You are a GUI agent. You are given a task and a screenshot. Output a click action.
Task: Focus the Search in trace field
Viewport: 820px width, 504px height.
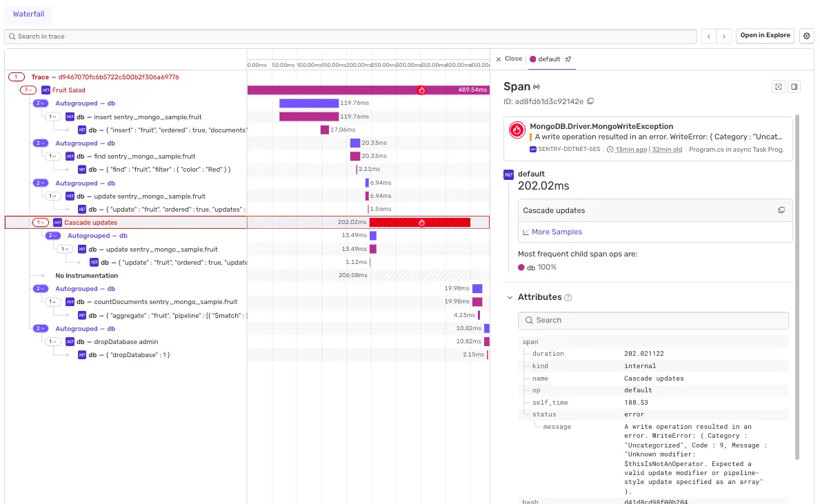350,37
